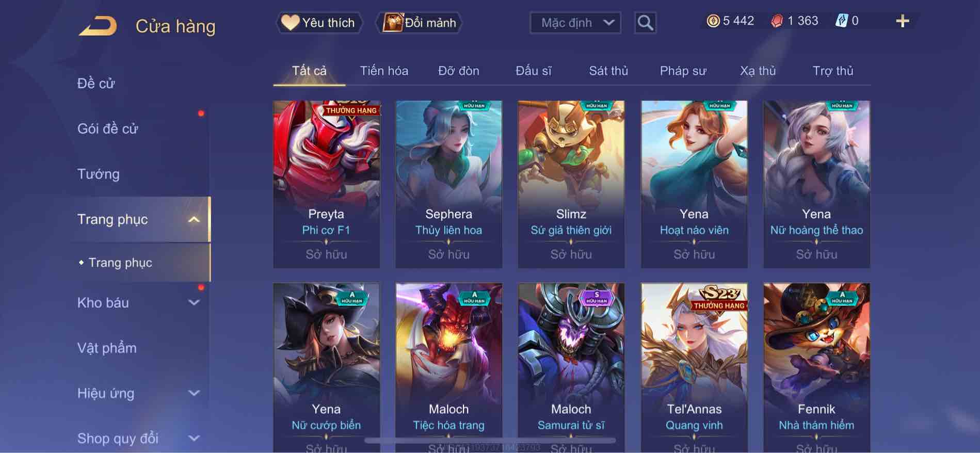Screen dimensions: 980x453
Task: Open the Mặc định sort dropdown
Action: [x=575, y=23]
